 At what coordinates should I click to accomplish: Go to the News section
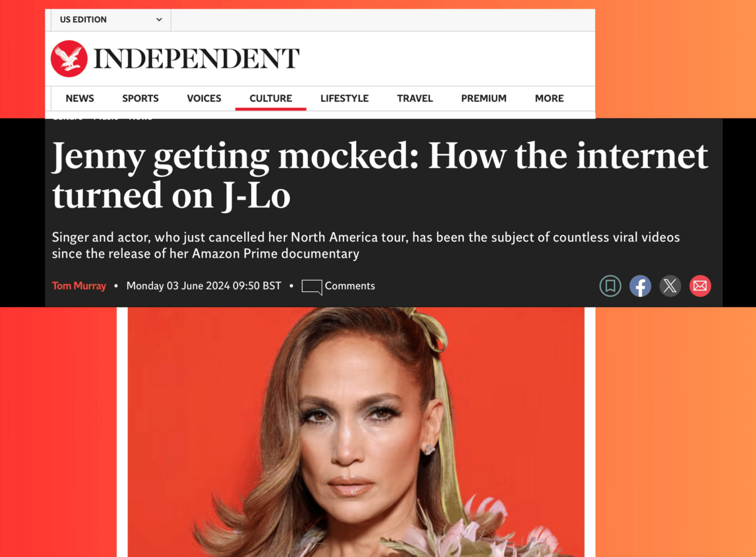point(80,98)
